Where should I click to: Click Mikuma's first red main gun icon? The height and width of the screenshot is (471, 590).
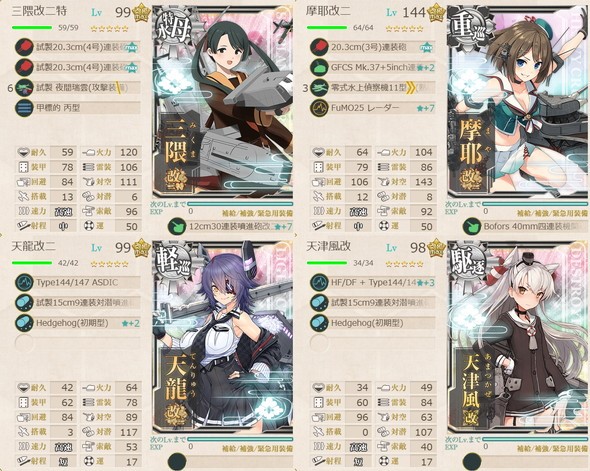pos(24,47)
